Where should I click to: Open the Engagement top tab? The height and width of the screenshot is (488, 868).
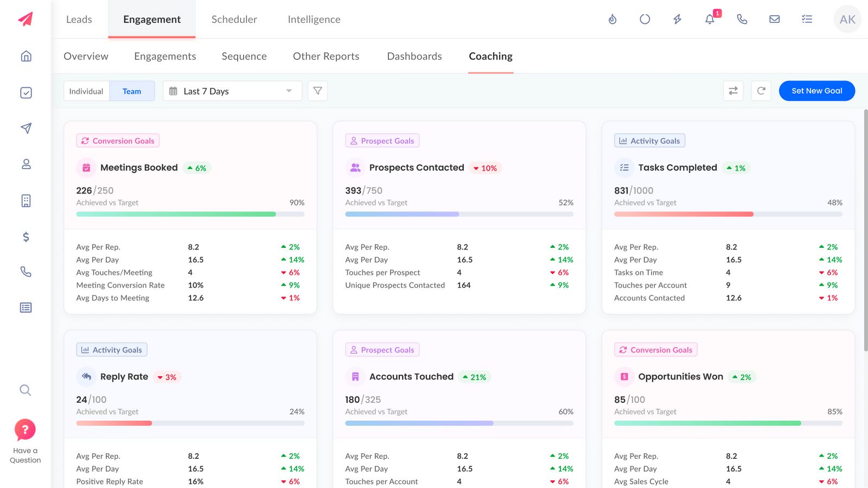[x=152, y=19]
